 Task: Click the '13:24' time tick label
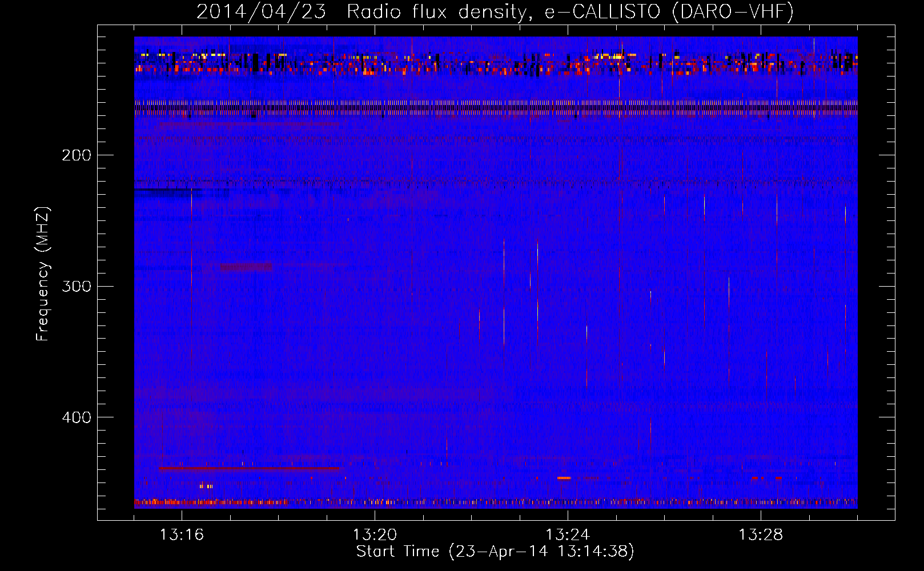pyautogui.click(x=568, y=535)
